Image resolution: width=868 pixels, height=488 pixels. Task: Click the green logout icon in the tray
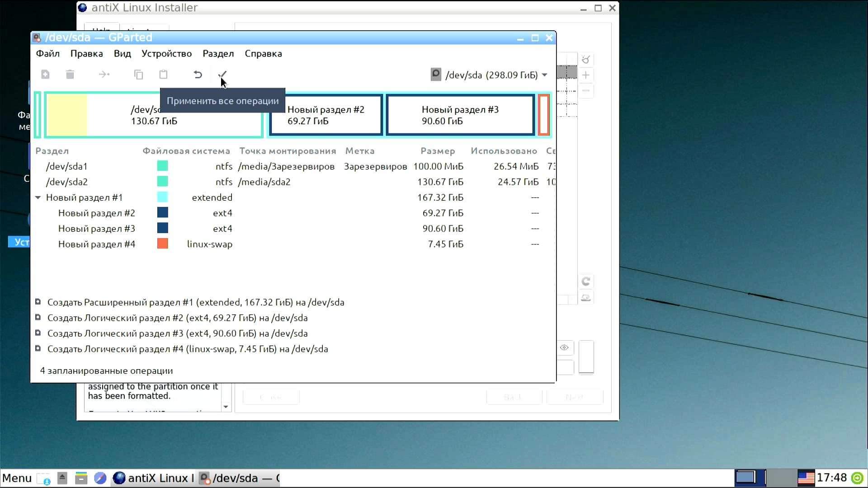[857, 478]
